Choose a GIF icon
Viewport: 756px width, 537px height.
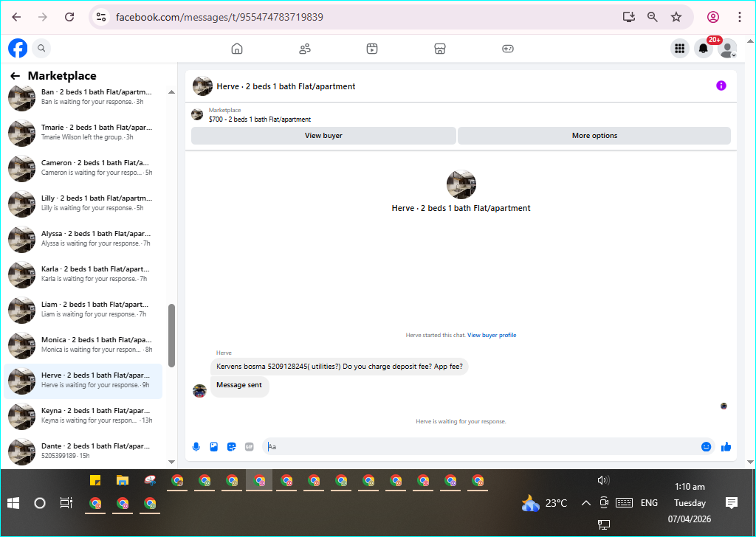(x=250, y=447)
